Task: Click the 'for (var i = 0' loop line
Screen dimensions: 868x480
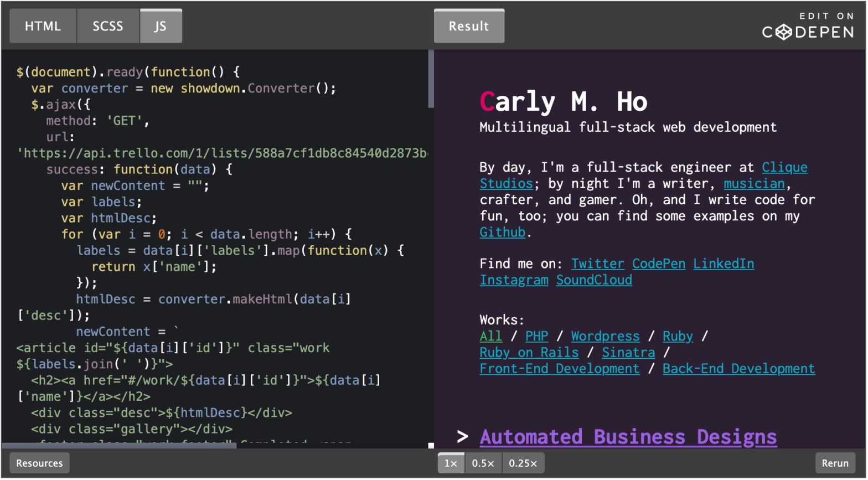Action: click(206, 234)
